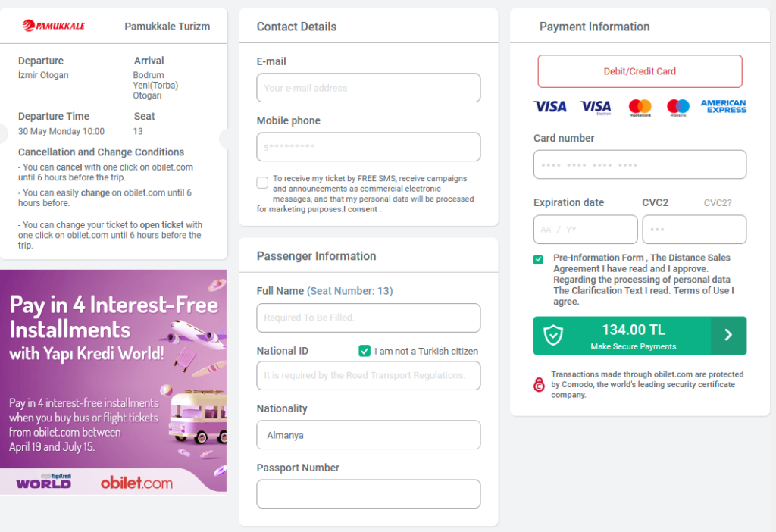Click the shield icon on the payment button
This screenshot has width=776, height=532.
click(553, 335)
